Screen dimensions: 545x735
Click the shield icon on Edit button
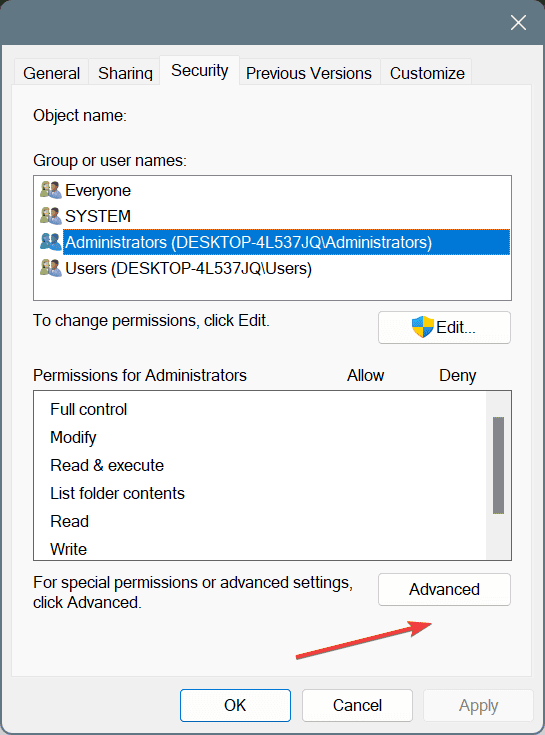click(423, 327)
